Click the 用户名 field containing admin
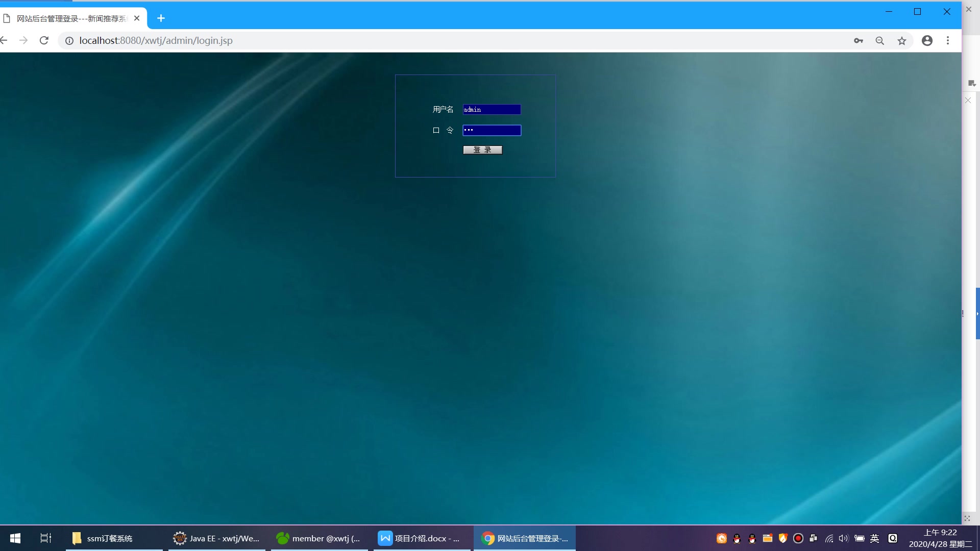Screen dimensions: 980x551 click(492, 109)
